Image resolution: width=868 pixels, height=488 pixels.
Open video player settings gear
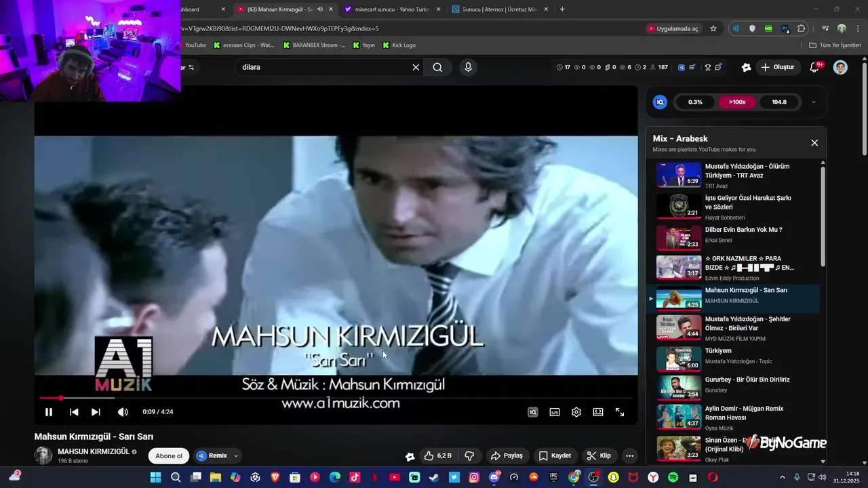click(576, 412)
